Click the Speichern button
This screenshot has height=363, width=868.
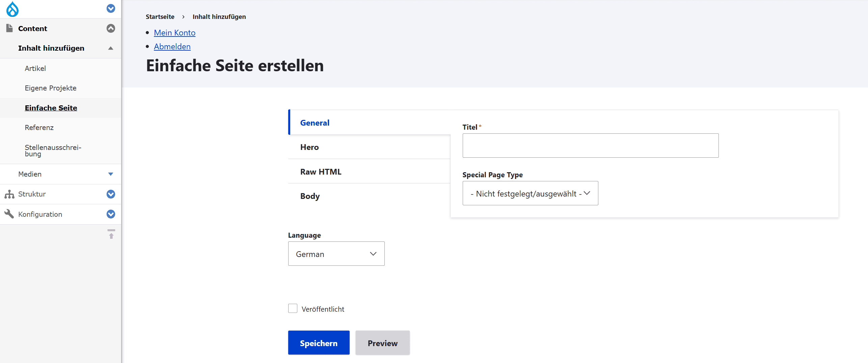click(x=319, y=342)
